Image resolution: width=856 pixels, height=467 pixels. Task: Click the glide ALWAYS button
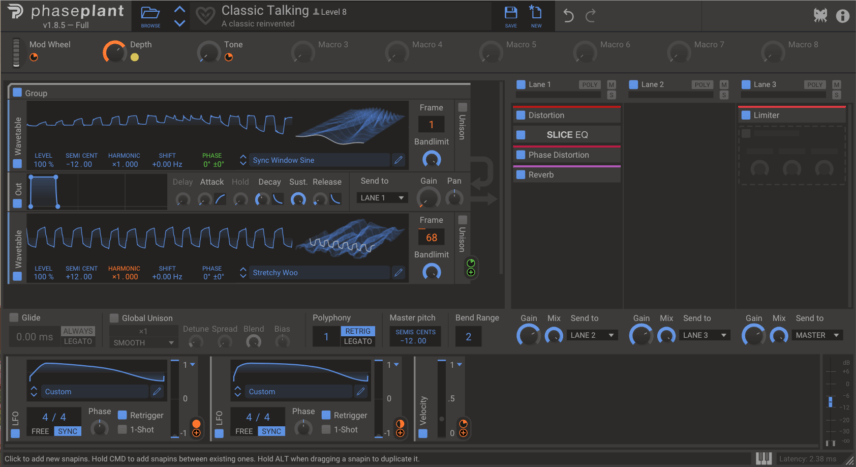78,331
